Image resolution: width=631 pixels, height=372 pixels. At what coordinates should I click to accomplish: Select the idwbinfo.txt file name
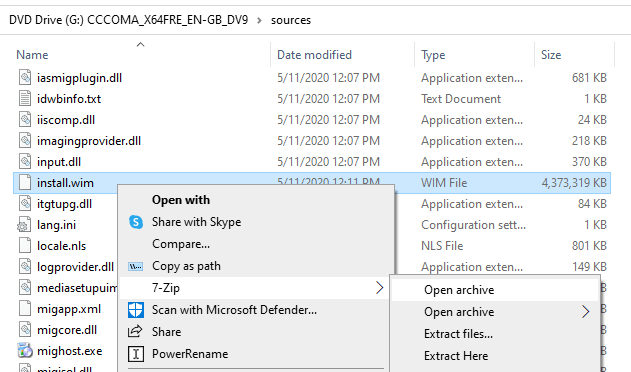click(x=69, y=99)
